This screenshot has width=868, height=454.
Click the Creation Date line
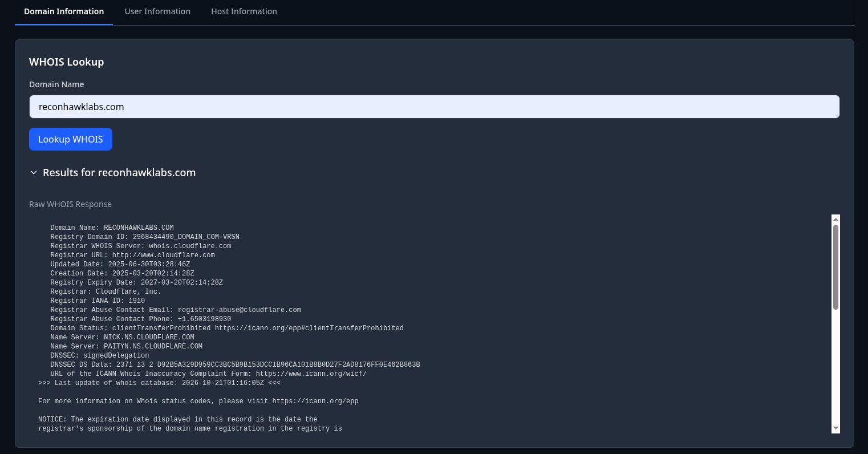click(122, 273)
